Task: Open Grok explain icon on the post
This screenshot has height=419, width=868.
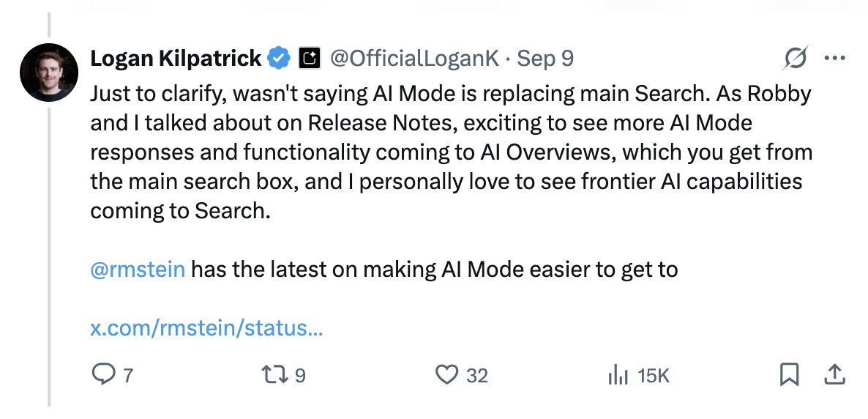Action: click(796, 59)
